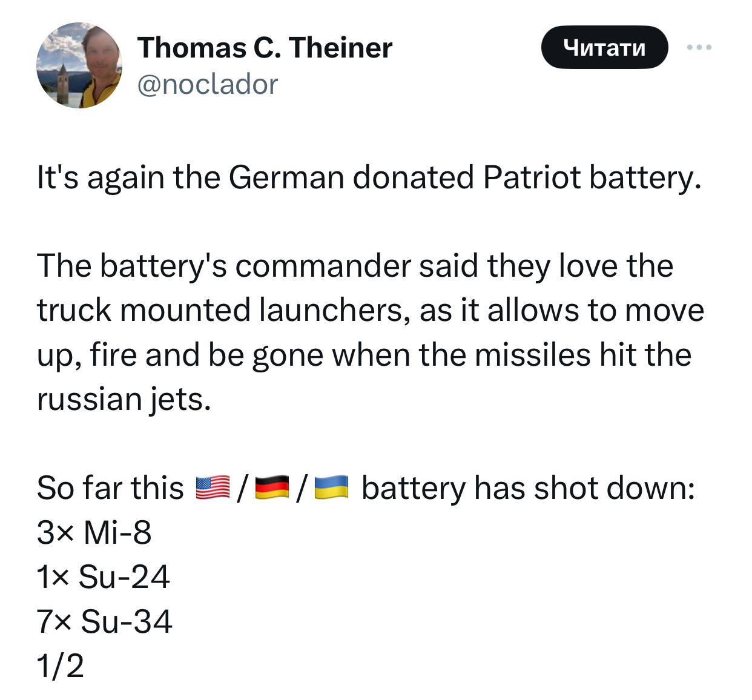
Task: Click the Ukrainian flag emoji
Action: tap(332, 487)
